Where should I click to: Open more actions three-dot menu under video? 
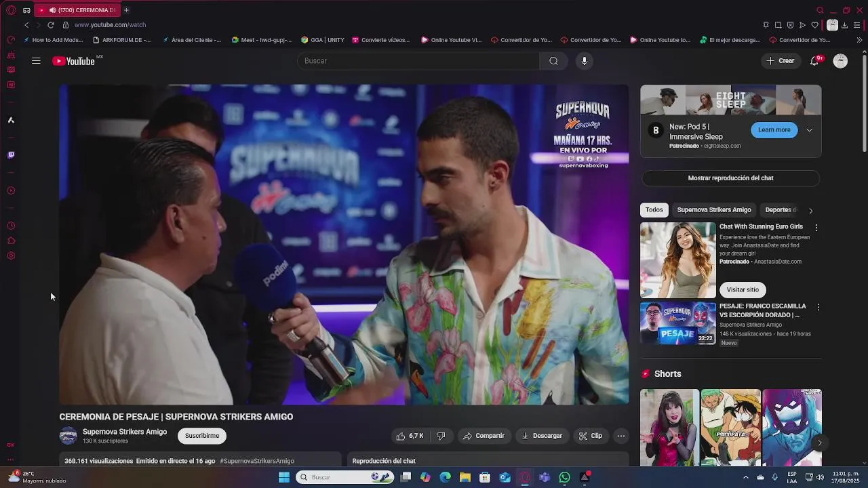pos(620,436)
